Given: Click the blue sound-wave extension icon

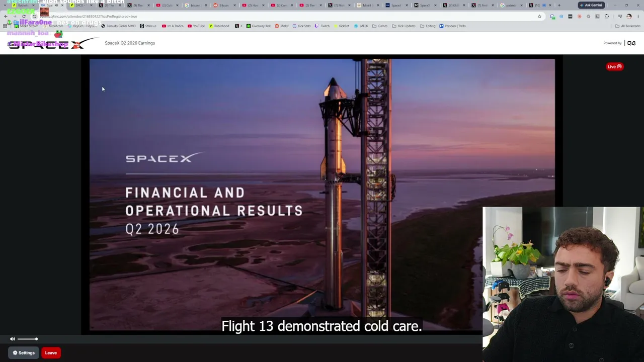Looking at the screenshot, I should pyautogui.click(x=561, y=17).
